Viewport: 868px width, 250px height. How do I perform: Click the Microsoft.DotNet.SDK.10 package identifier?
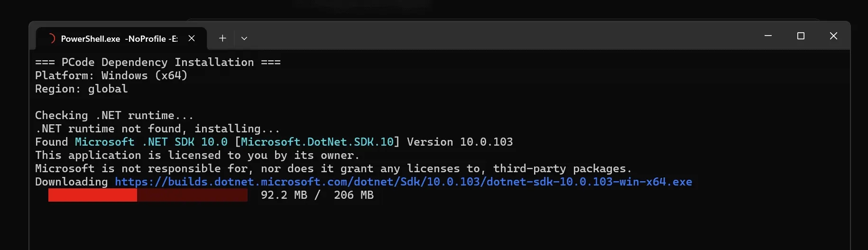(317, 142)
